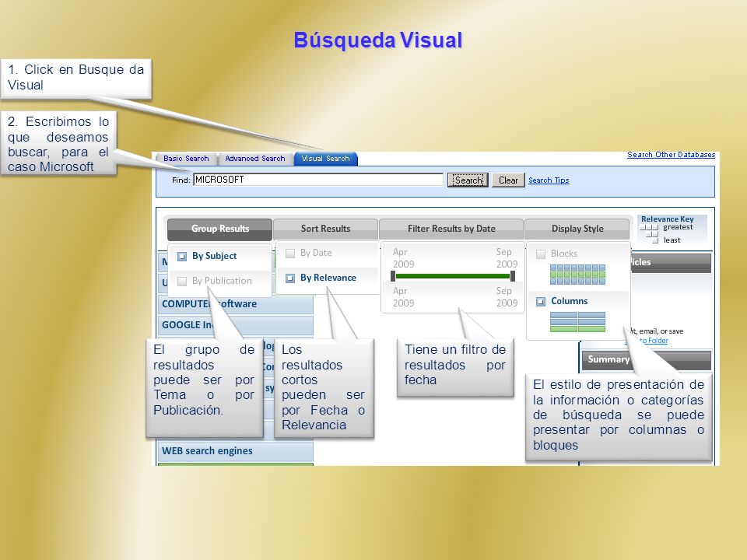Open the Search Other Databases link
Screen dimensions: 747x560
point(671,155)
